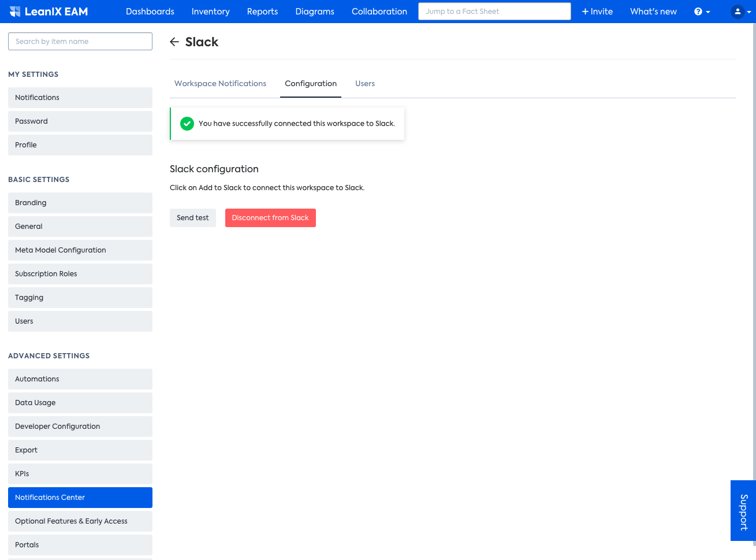Open Password settings
The height and width of the screenshot is (560, 756).
tap(80, 121)
